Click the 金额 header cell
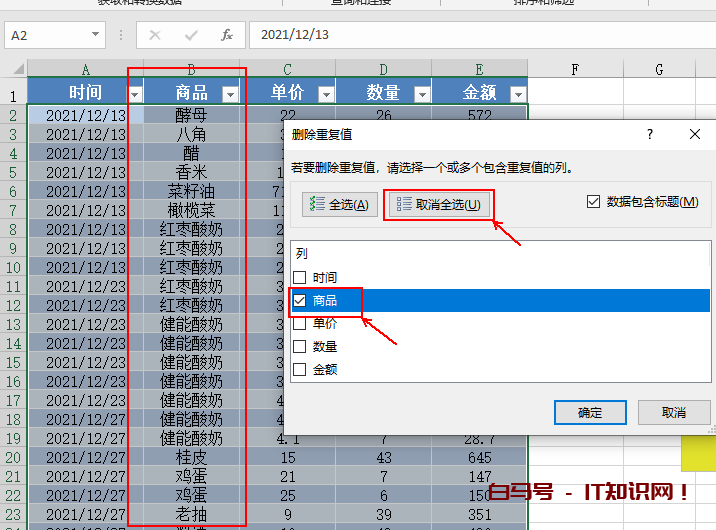716x530 pixels. point(479,92)
